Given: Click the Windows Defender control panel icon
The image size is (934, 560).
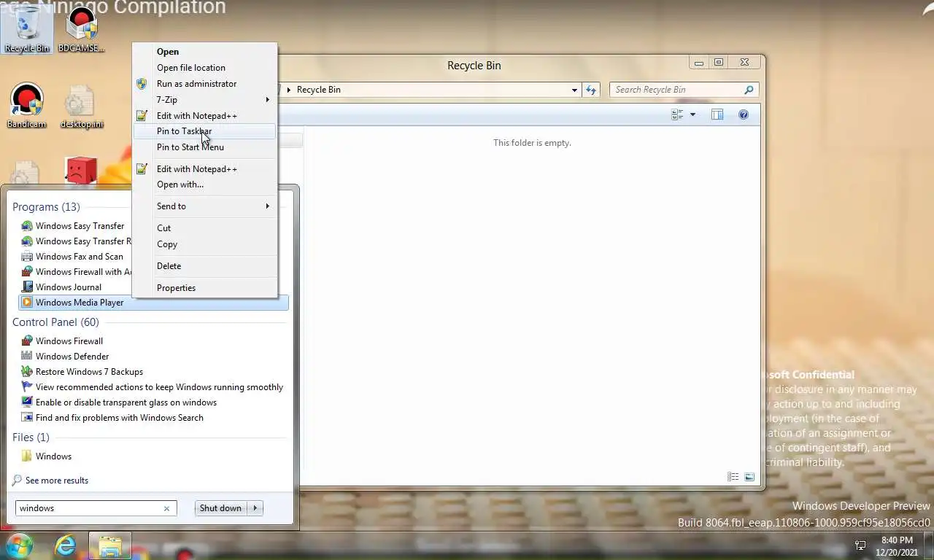Looking at the screenshot, I should click(x=27, y=357).
